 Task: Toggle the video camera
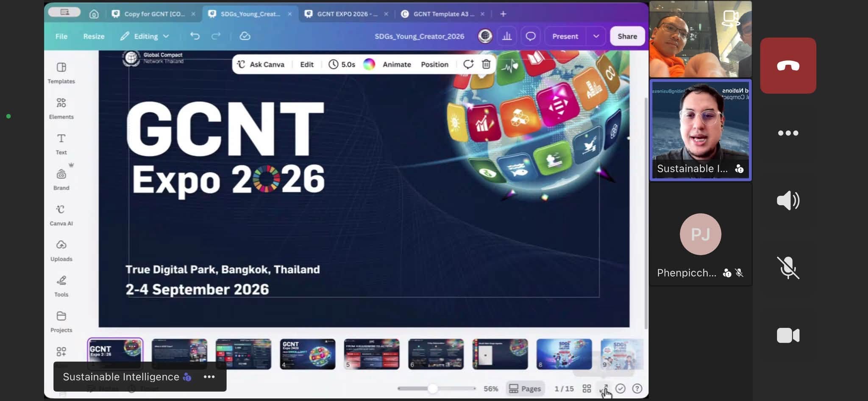[788, 335]
